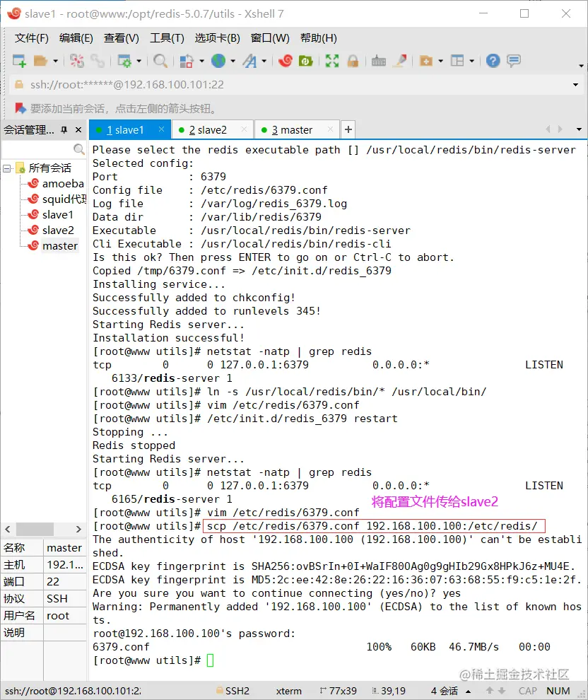Viewport: 588px width, 700px height.
Task: Collapse the 所有会话 tree node
Action: click(x=6, y=168)
